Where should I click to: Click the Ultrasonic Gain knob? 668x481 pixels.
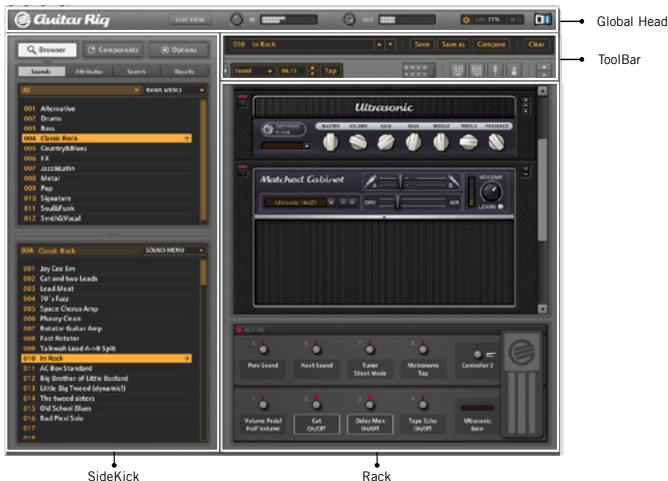386,142
